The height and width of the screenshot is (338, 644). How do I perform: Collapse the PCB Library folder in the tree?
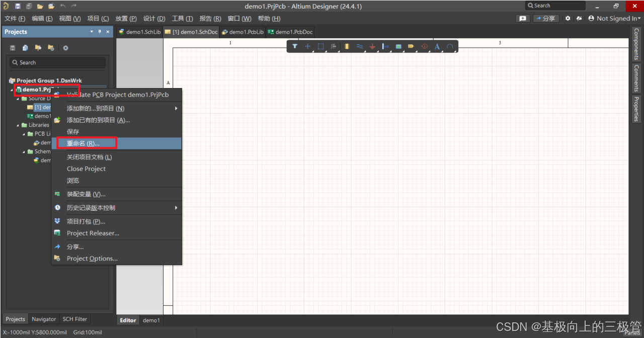(x=24, y=134)
